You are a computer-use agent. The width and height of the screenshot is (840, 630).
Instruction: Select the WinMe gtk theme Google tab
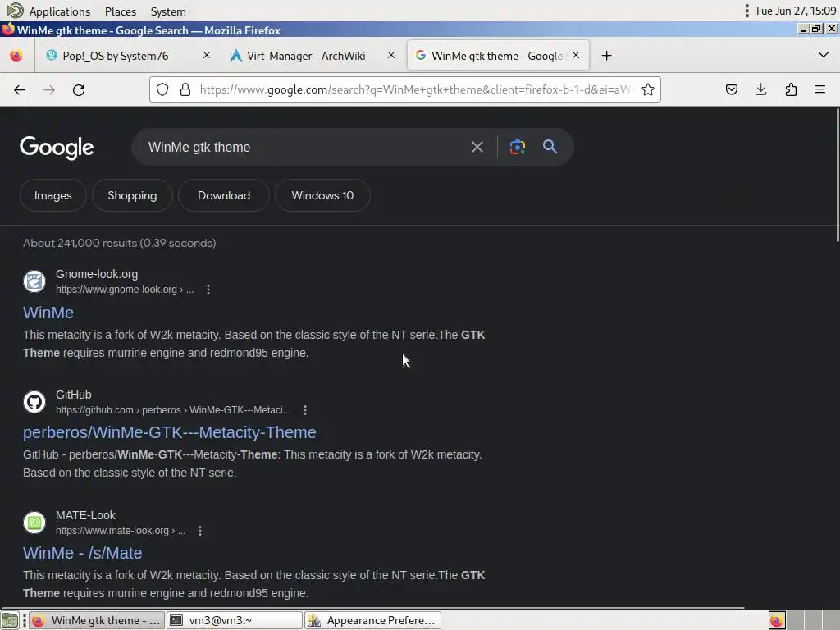(498, 56)
